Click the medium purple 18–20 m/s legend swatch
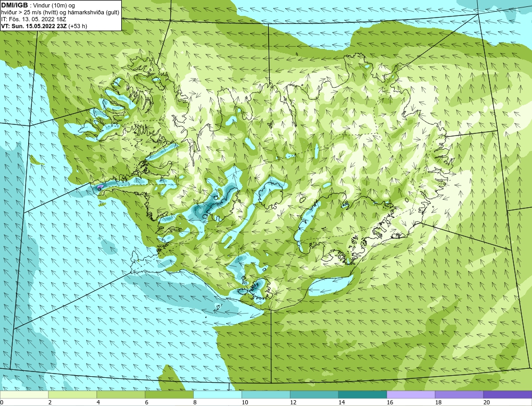Screen dimensions: 532x406 tap(460, 394)
